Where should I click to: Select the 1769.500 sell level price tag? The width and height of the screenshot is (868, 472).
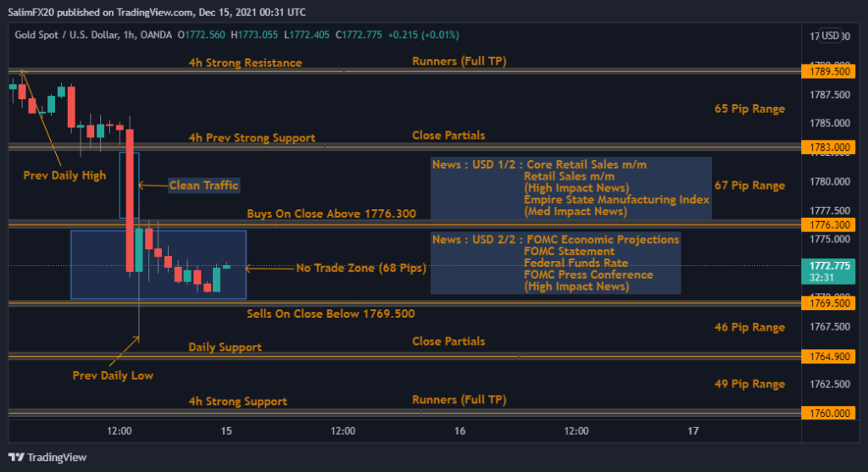click(x=828, y=303)
